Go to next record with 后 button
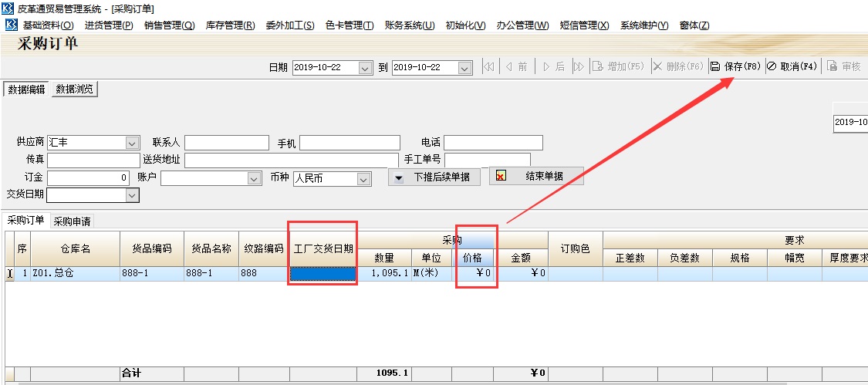Image resolution: width=868 pixels, height=385 pixels. pyautogui.click(x=554, y=66)
